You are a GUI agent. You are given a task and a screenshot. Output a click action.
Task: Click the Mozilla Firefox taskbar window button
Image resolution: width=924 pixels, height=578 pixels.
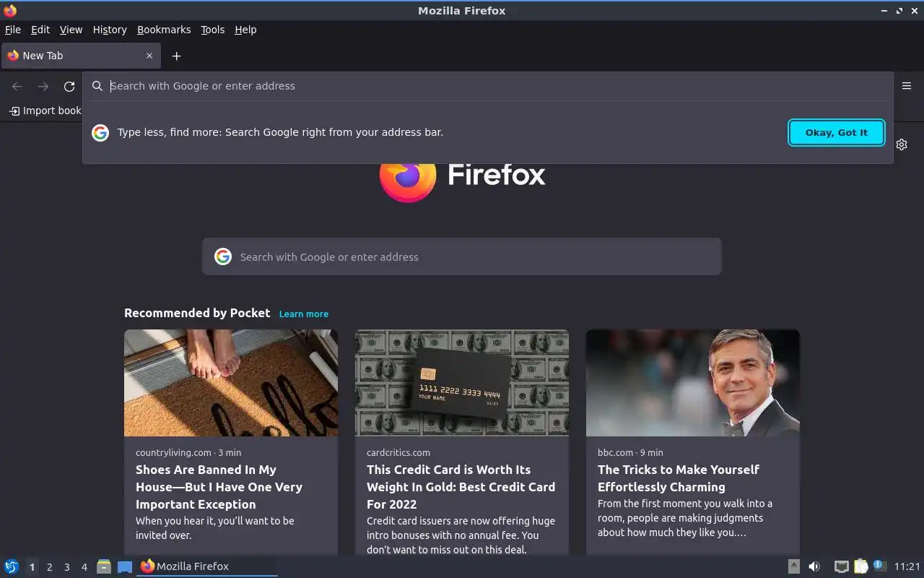click(207, 566)
